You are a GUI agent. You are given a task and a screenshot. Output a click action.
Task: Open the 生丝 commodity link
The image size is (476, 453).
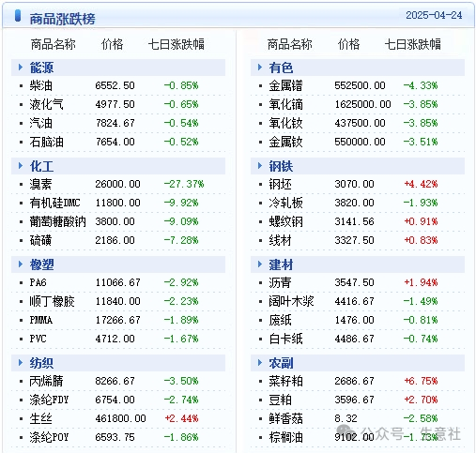(40, 418)
